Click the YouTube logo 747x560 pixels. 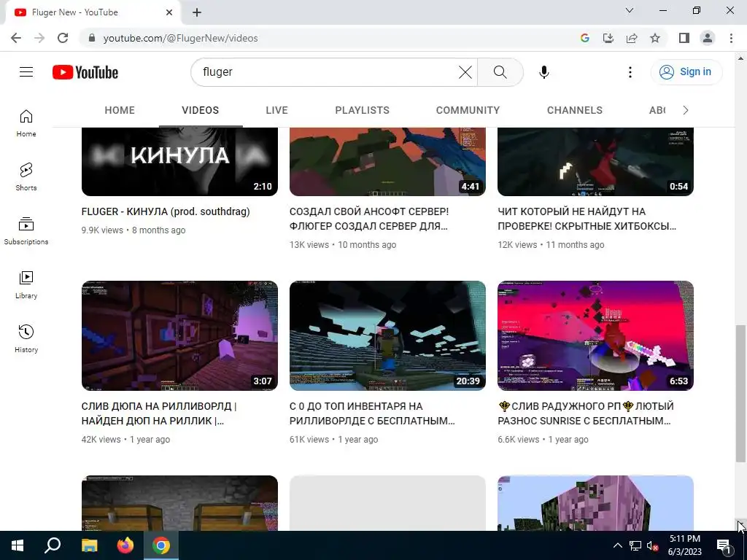(x=85, y=72)
